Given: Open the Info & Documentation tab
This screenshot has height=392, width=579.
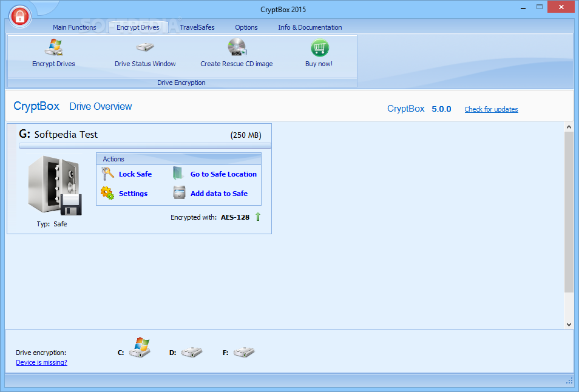Looking at the screenshot, I should 310,27.
